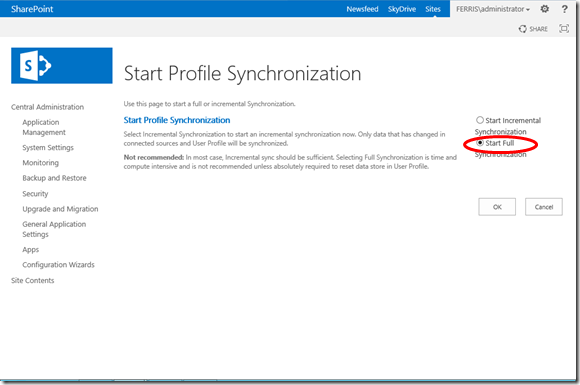The height and width of the screenshot is (385, 580).
Task: Click the SharePoint brand text
Action: coord(32,9)
